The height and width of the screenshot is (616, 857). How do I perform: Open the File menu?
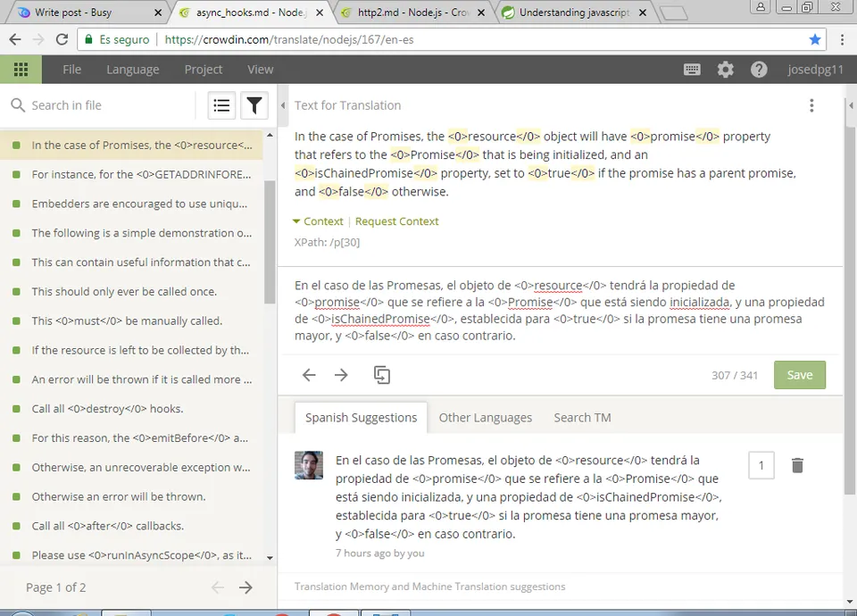pos(71,70)
